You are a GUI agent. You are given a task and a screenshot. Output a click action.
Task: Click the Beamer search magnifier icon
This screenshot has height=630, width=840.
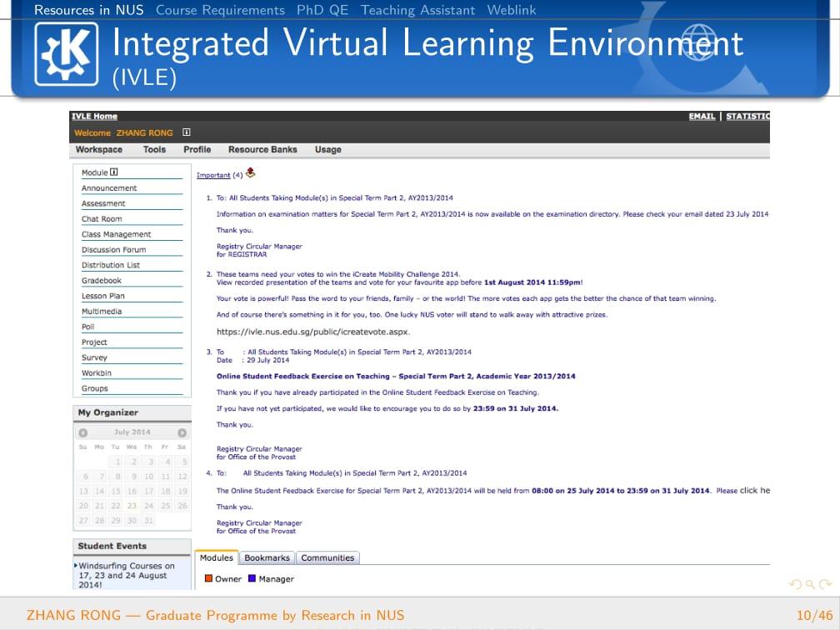coord(811,584)
